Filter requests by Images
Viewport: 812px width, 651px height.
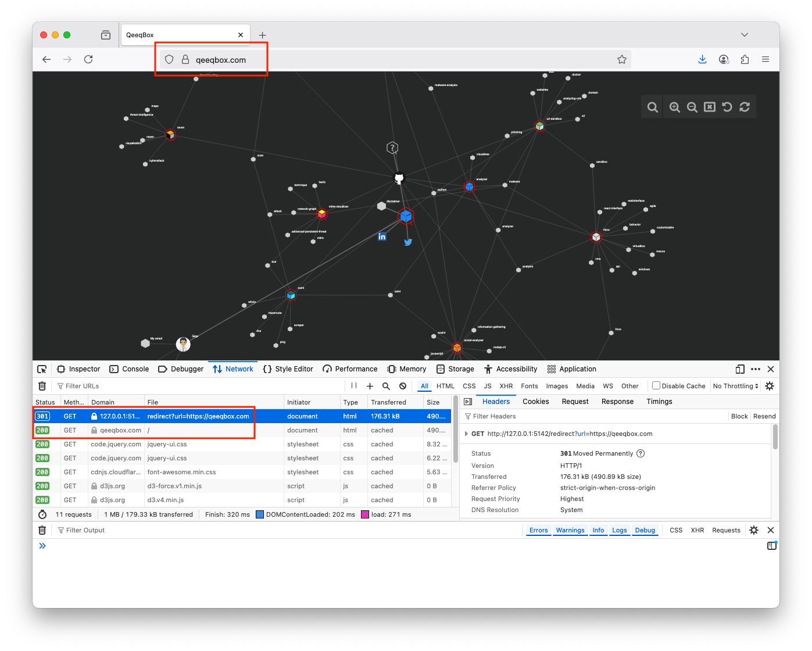[557, 386]
